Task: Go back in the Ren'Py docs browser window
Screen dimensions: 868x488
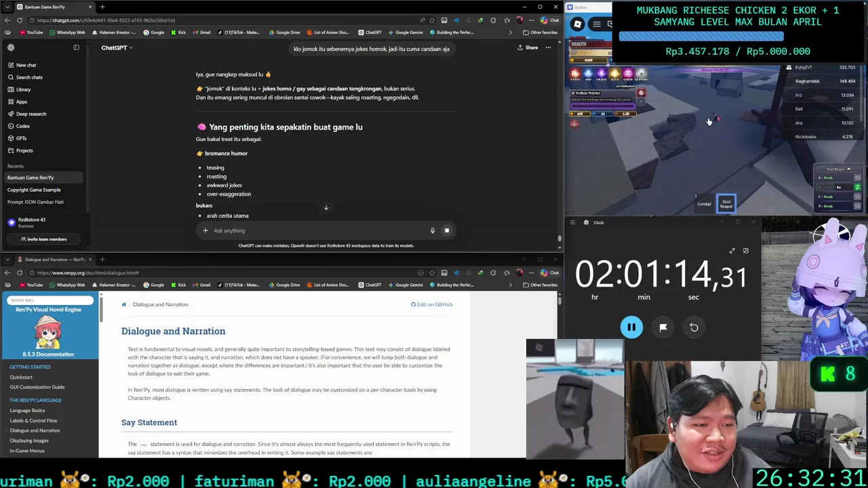Action: tap(7, 272)
